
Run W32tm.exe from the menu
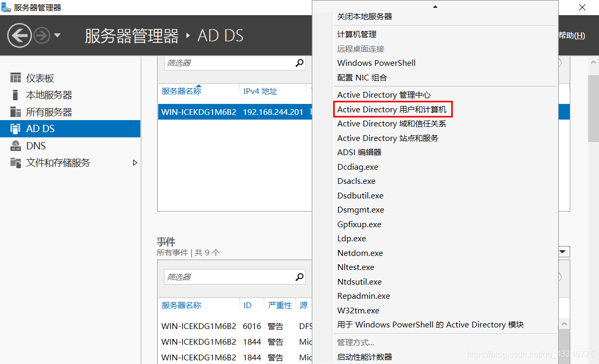point(358,311)
